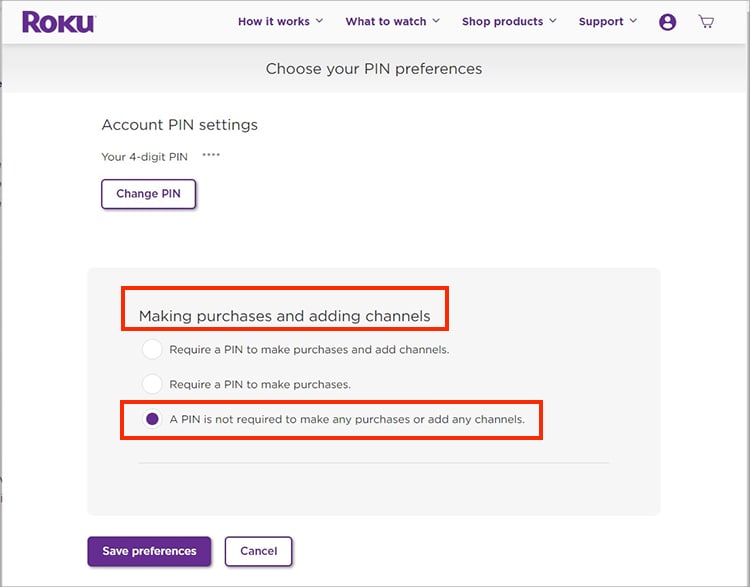Click the Change PIN button
Screen dimensions: 750x587
tap(148, 194)
